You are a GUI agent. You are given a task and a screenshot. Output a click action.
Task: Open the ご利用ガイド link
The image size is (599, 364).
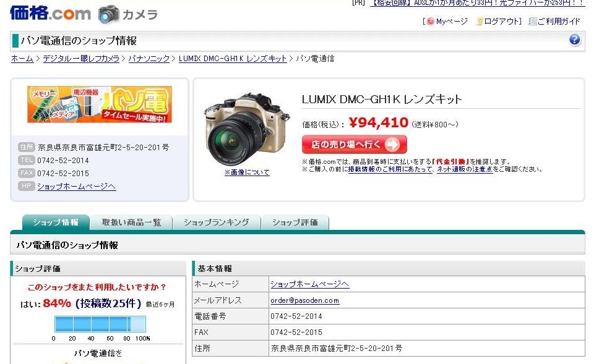(x=559, y=22)
